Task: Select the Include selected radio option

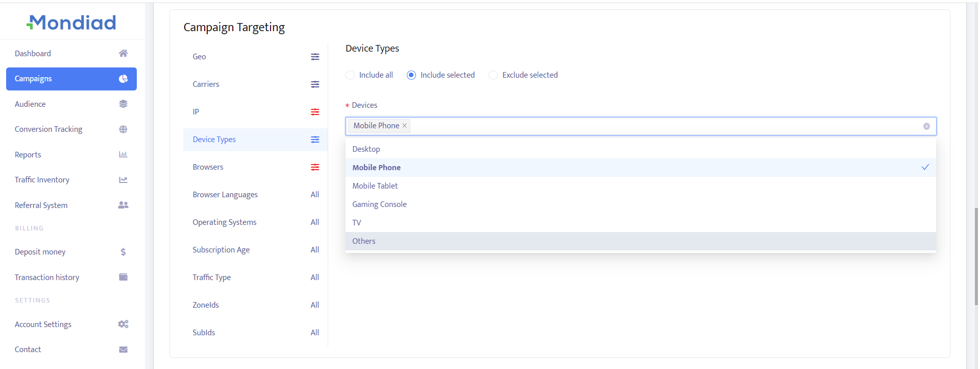Action: 411,75
